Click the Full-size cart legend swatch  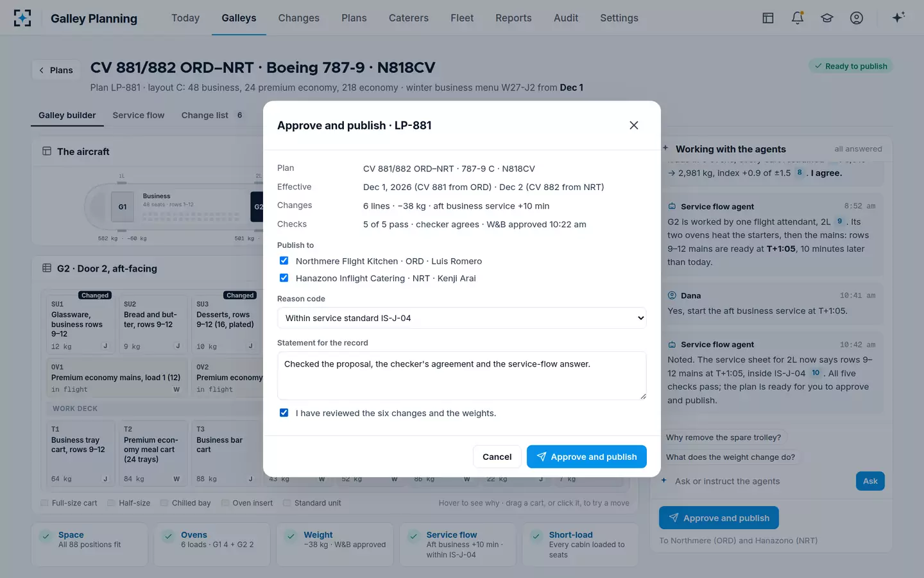click(44, 504)
